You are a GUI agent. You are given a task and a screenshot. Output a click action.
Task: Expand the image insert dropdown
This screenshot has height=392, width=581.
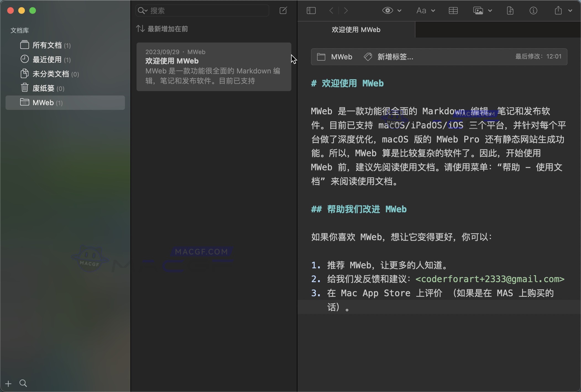(490, 11)
